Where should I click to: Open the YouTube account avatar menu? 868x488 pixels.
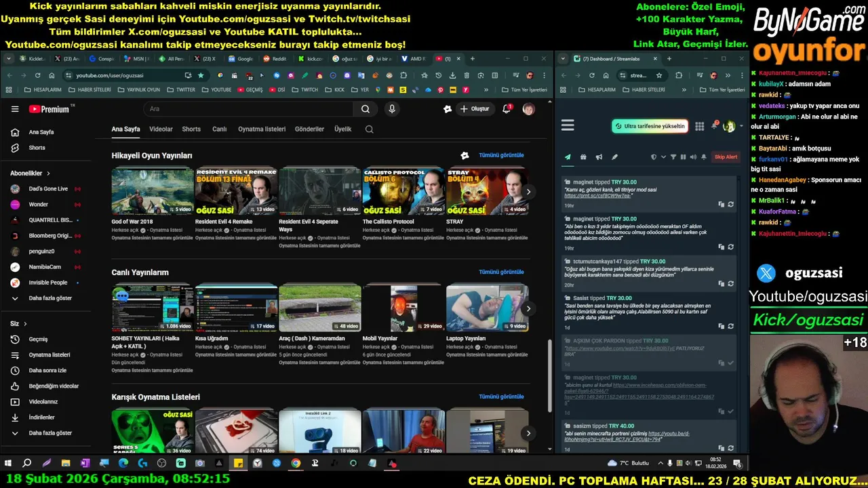(x=528, y=109)
